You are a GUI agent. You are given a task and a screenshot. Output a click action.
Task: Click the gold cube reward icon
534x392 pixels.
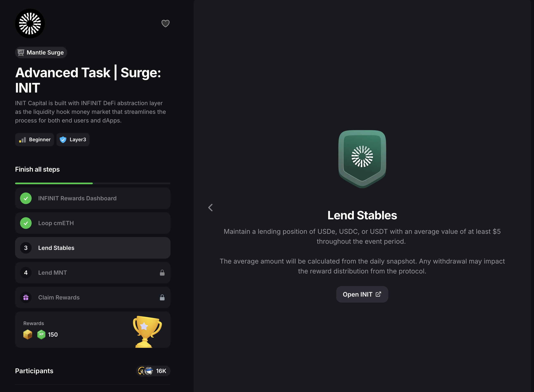point(28,334)
